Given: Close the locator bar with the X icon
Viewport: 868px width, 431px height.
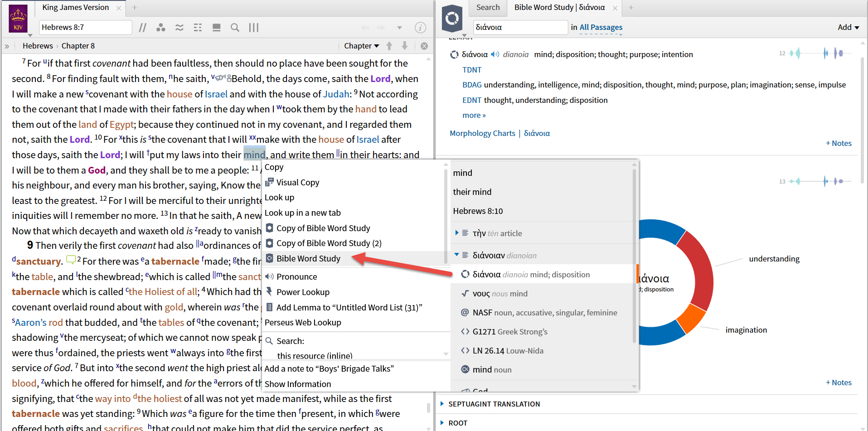Looking at the screenshot, I should pos(424,46).
